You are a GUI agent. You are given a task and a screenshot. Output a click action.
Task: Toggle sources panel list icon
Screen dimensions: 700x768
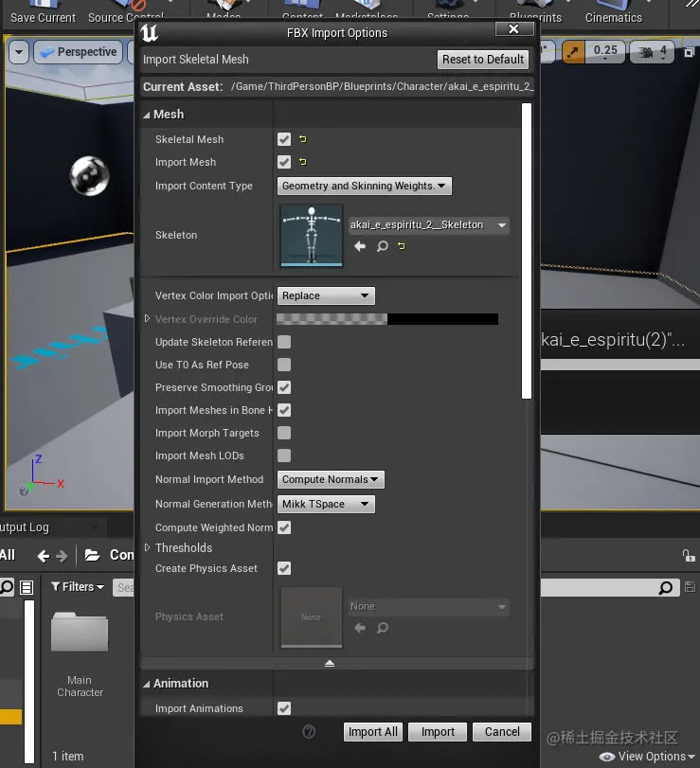click(x=27, y=587)
